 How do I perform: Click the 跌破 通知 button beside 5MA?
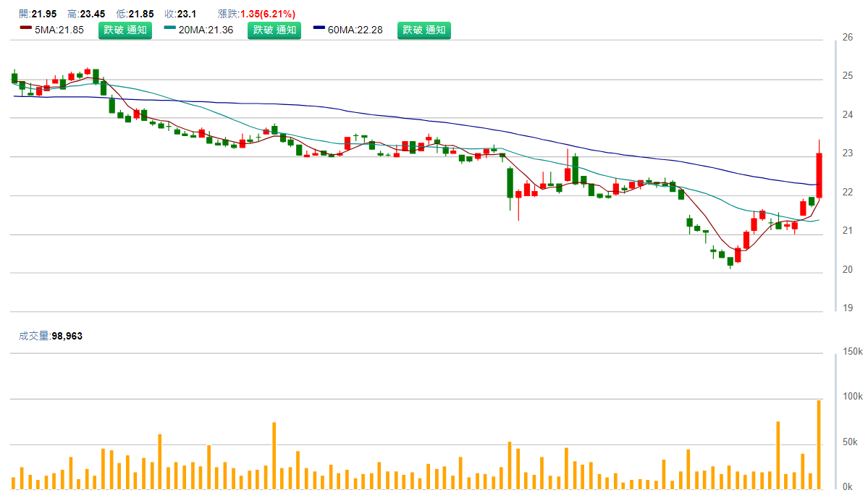[x=125, y=30]
